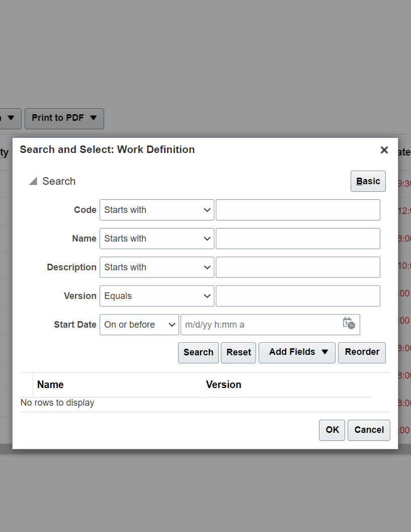
Task: Open the Print to PDF dropdown
Action: (64, 118)
